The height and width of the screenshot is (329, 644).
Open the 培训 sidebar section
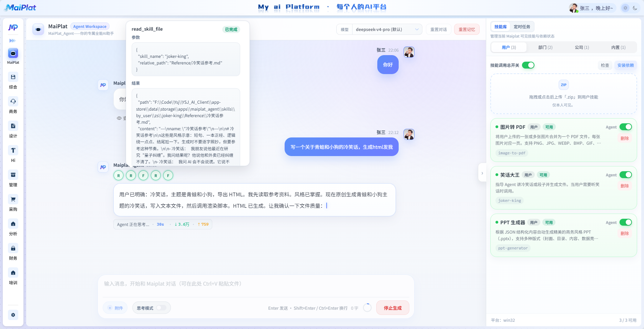tap(13, 276)
